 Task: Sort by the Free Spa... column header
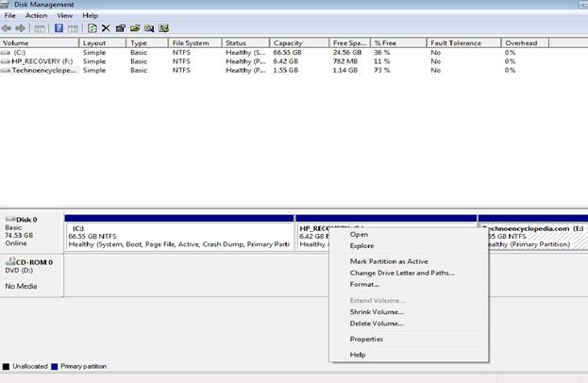(x=350, y=42)
